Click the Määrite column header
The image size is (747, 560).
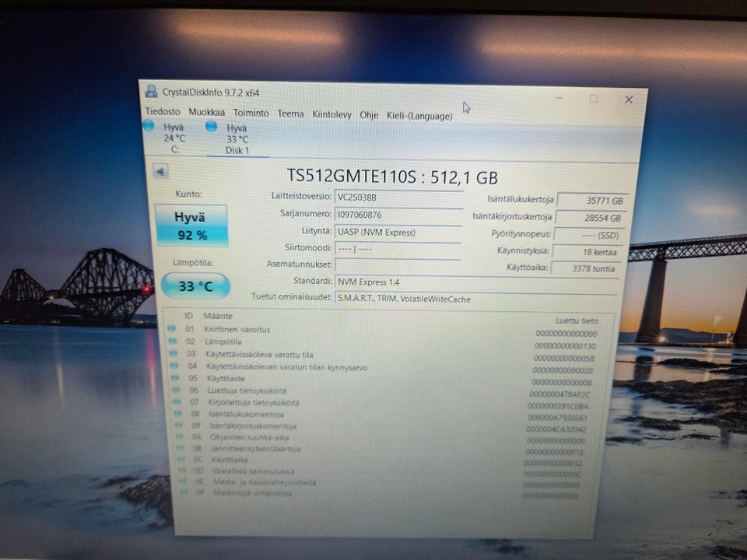[x=218, y=316]
